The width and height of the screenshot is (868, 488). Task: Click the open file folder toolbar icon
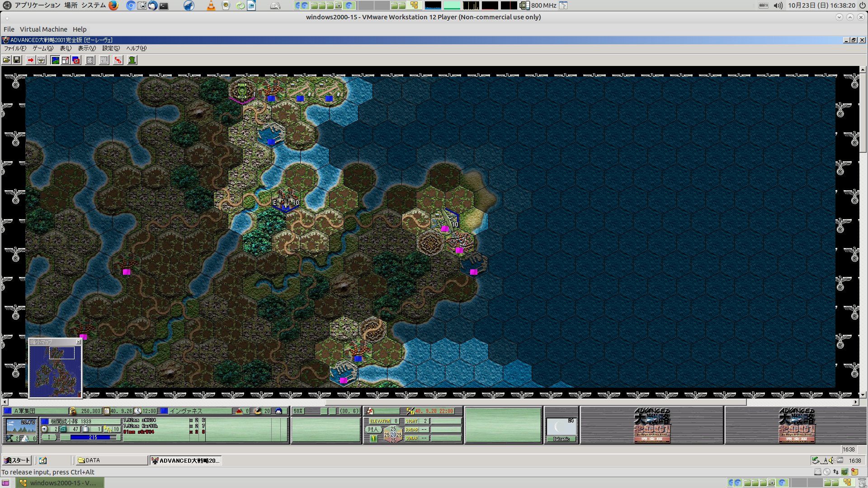click(6, 60)
